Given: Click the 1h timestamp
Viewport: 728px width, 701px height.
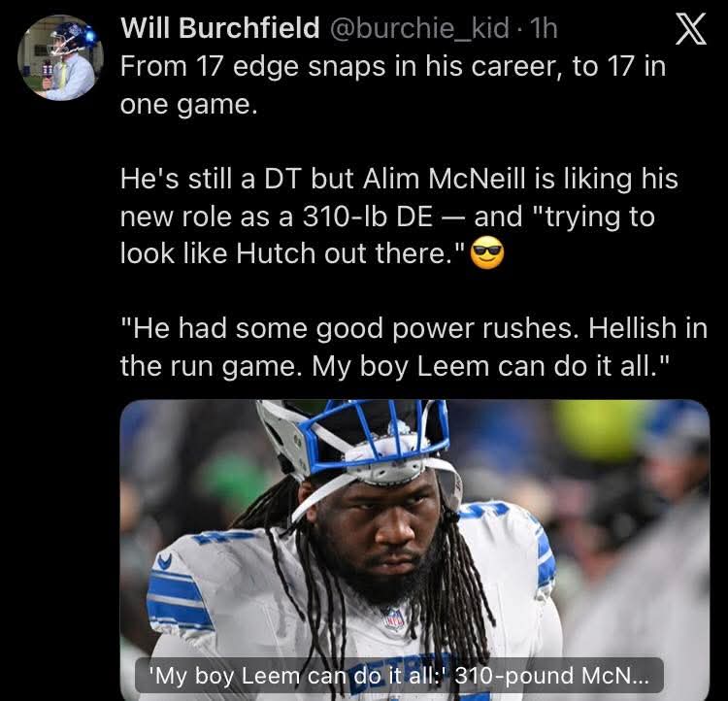Looking at the screenshot, I should [544, 28].
